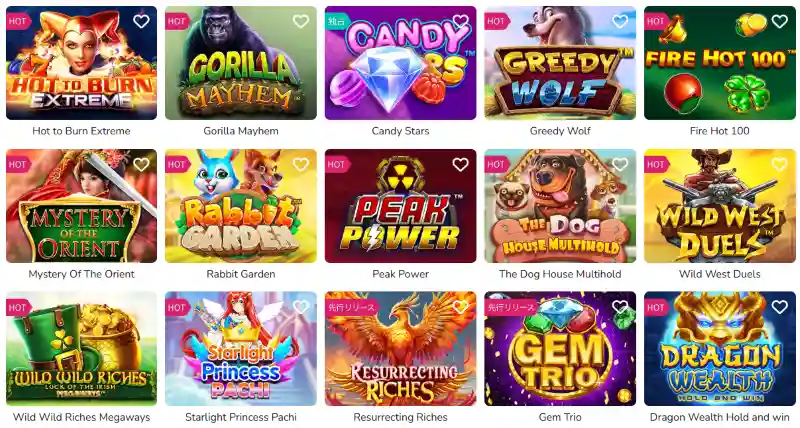This screenshot has width=800, height=428.
Task: Toggle favorite heart on Peak Power
Action: (x=461, y=164)
